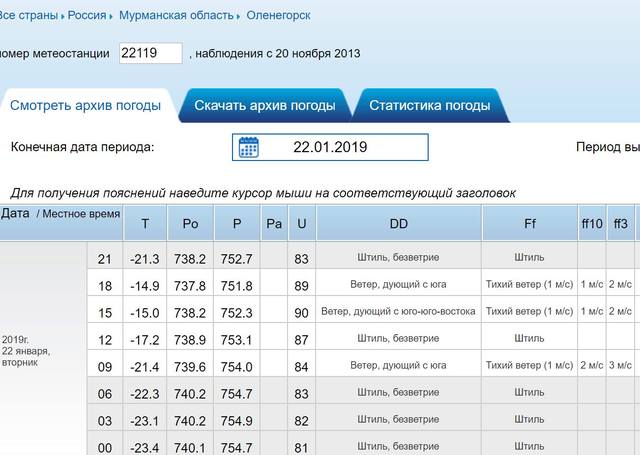640x455 pixels.
Task: Open the 'Оленегорск' breadcrumb link
Action: tap(278, 15)
